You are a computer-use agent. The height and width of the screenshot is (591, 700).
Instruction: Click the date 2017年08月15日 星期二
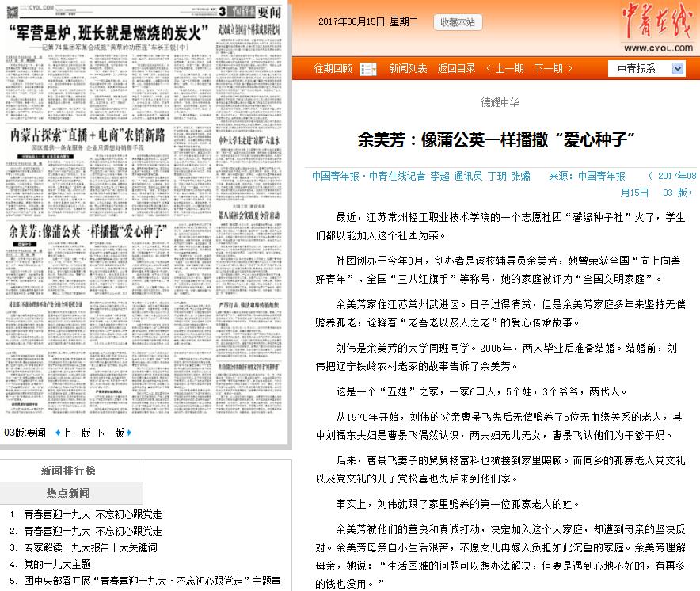[x=368, y=22]
